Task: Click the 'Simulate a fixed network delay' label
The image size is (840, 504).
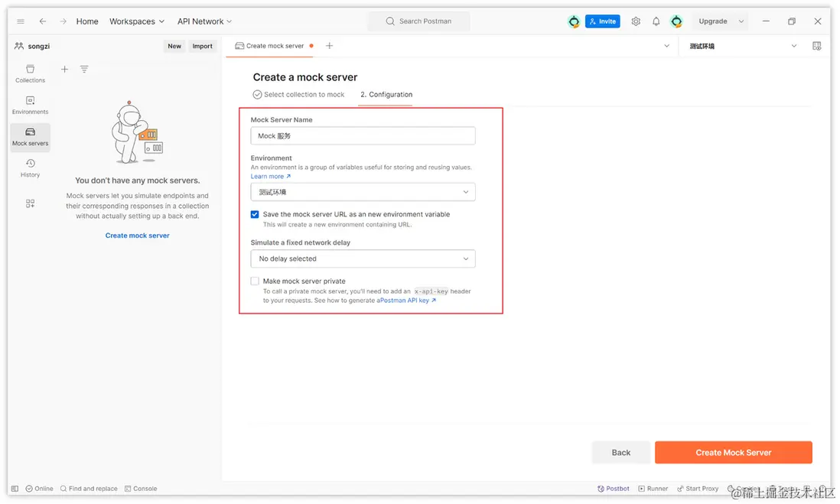Action: (x=301, y=242)
